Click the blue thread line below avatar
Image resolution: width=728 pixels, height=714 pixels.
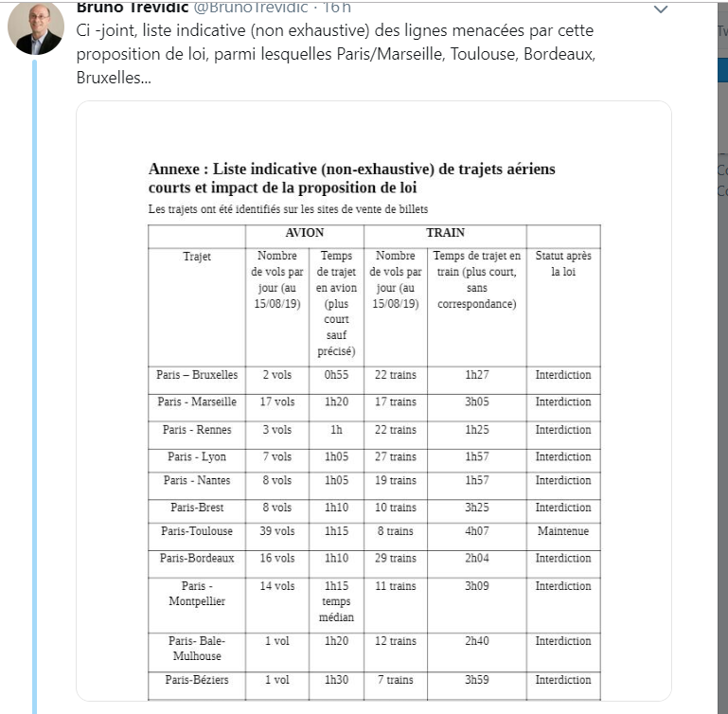(x=35, y=379)
